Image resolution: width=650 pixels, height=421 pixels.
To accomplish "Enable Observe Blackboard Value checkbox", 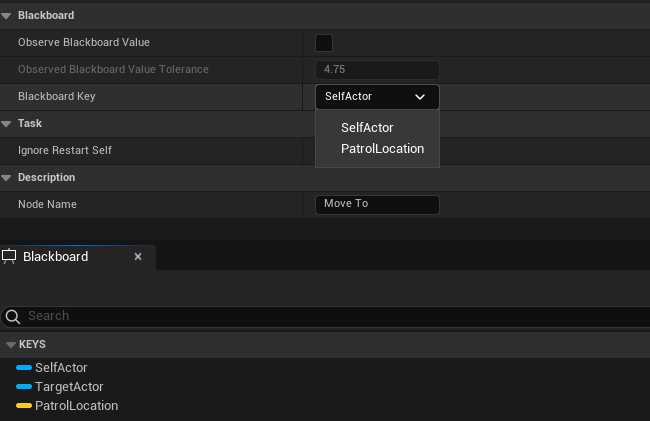I will (x=324, y=43).
